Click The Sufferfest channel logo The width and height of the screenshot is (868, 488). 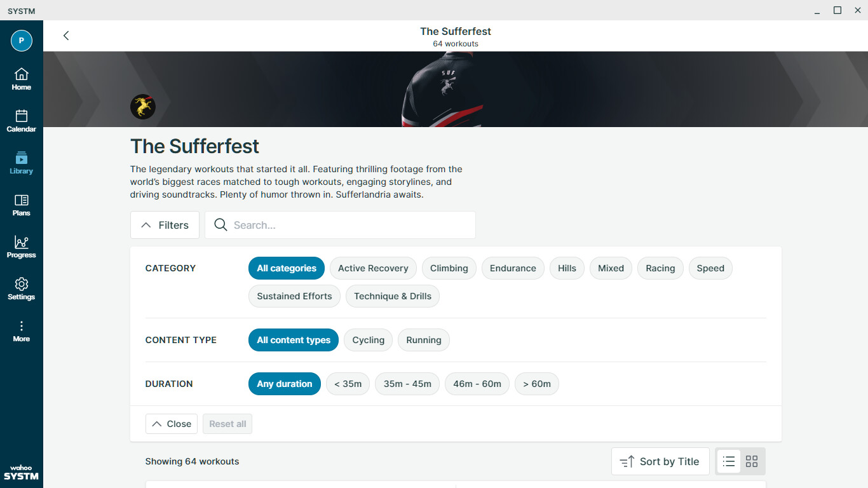pyautogui.click(x=143, y=107)
